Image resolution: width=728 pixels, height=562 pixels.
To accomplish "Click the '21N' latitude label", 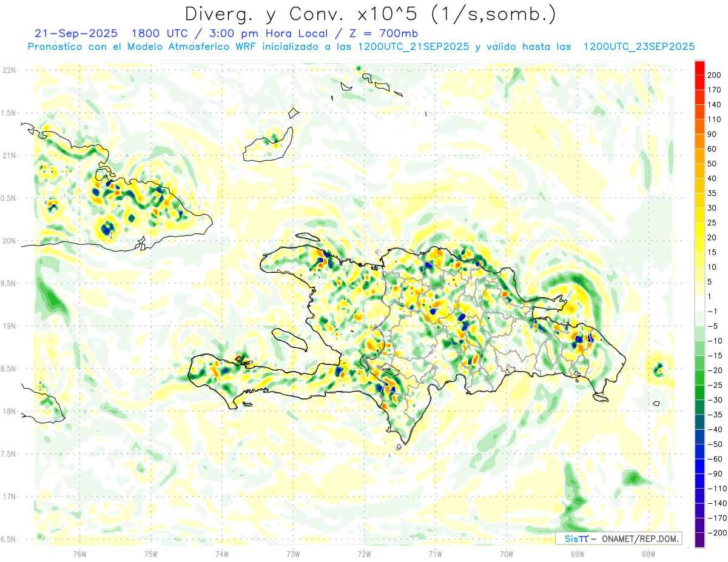I will coord(8,156).
